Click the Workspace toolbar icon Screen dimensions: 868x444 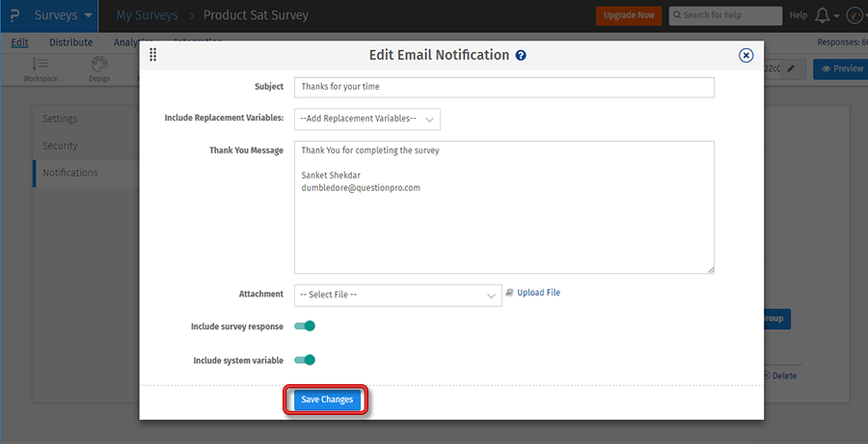click(x=41, y=69)
